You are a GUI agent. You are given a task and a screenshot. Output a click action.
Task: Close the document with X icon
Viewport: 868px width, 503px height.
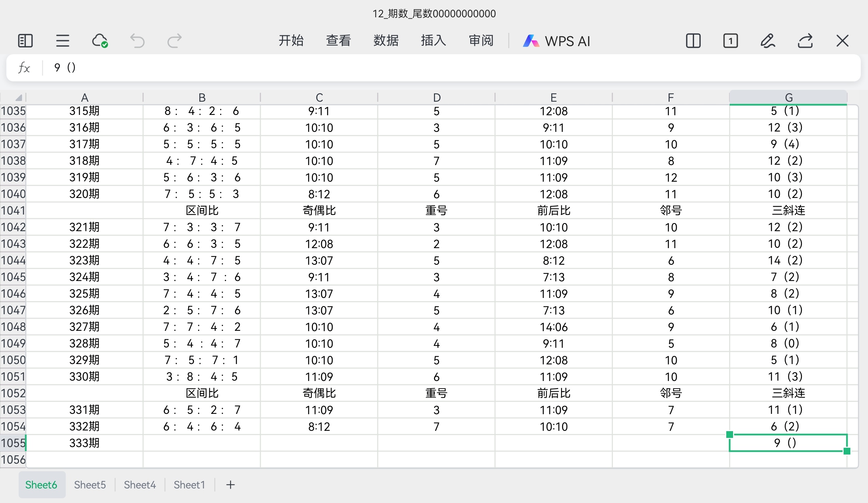click(843, 41)
